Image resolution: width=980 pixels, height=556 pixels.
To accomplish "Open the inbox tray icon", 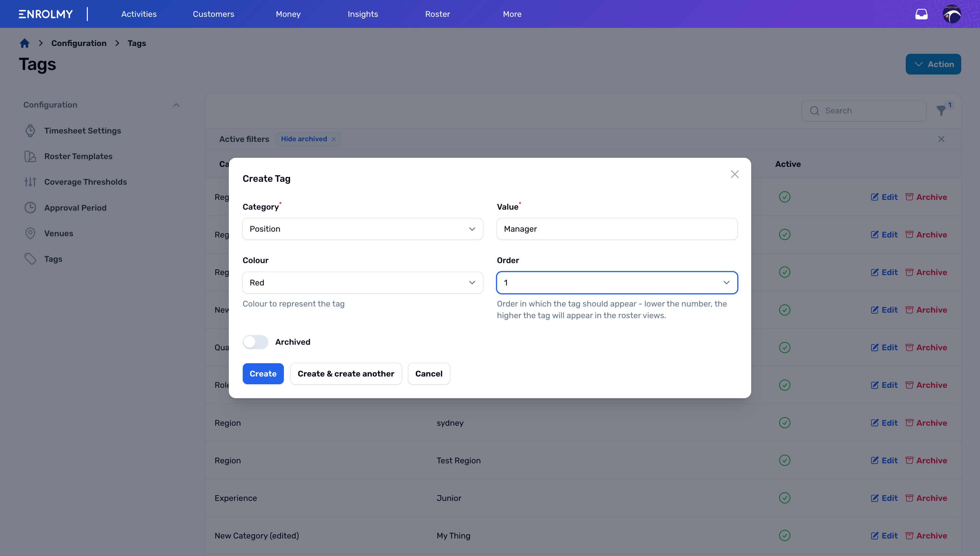I will 921,14.
